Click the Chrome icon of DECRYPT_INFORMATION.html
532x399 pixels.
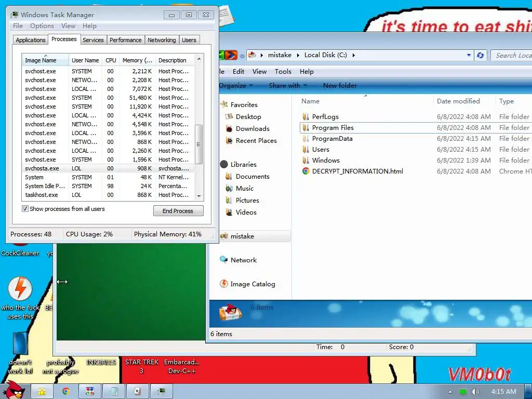(x=305, y=171)
